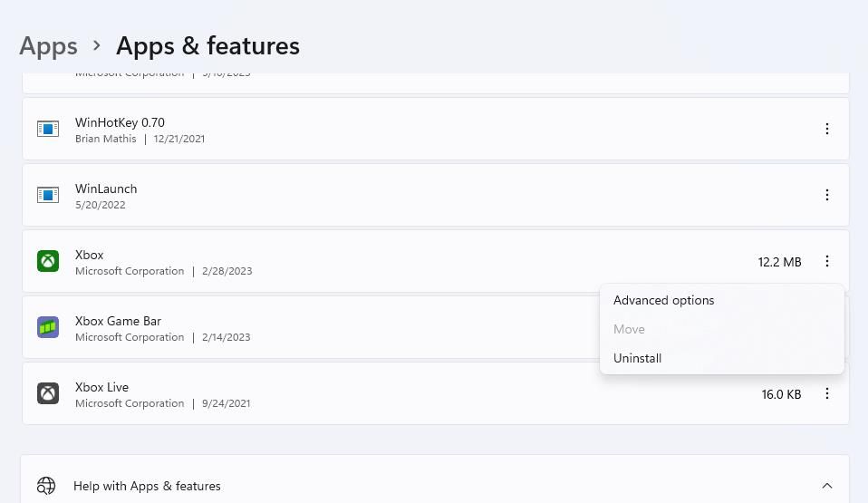The image size is (868, 503).
Task: Click the globe help icon
Action: 46,486
